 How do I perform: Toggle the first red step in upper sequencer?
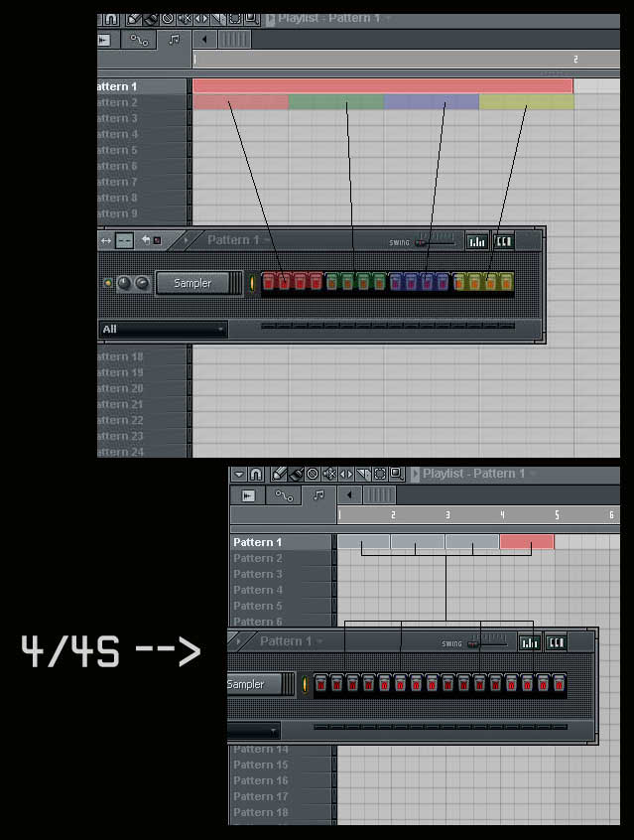click(x=268, y=282)
